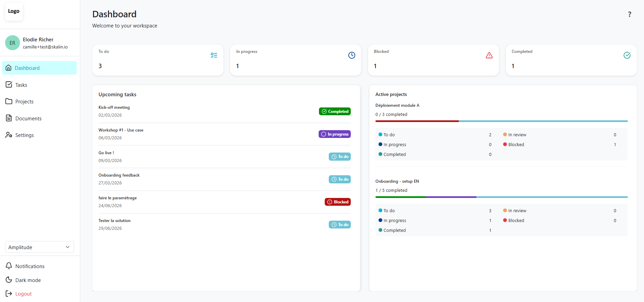Image resolution: width=644 pixels, height=302 pixels.
Task: Click the In progress clock icon
Action: click(352, 55)
